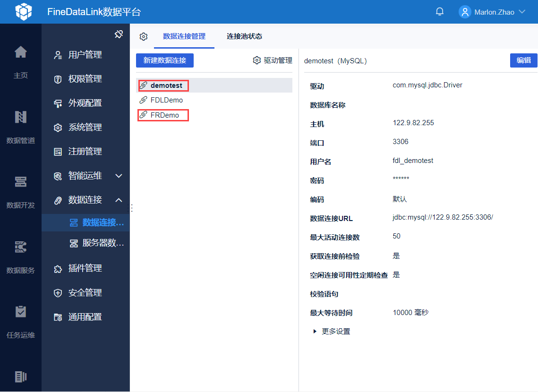Select the 数据连接… submenu item
This screenshot has height=392, width=538.
point(86,222)
